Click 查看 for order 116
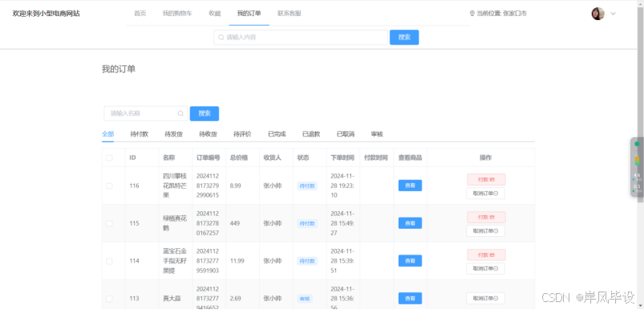The height and width of the screenshot is (310, 644). [x=410, y=186]
